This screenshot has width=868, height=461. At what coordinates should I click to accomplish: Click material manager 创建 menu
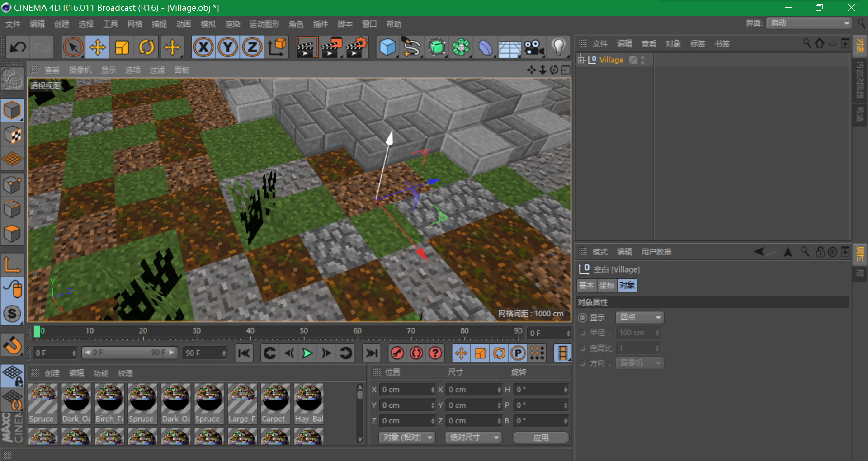coord(52,373)
